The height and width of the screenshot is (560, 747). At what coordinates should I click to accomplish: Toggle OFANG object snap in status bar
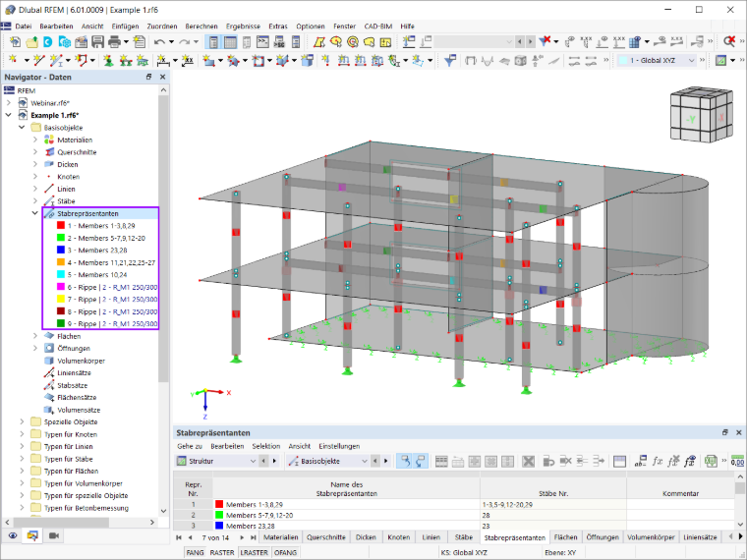(285, 552)
